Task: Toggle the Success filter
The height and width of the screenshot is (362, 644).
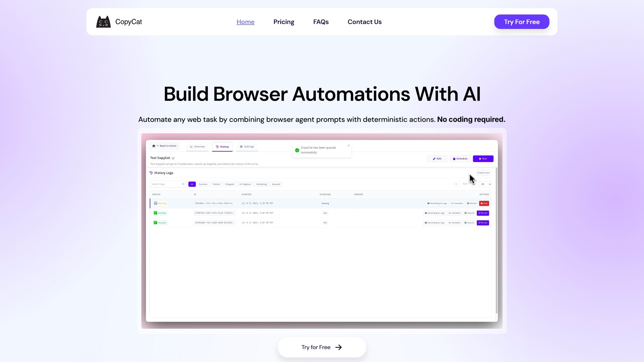Action: [203, 184]
